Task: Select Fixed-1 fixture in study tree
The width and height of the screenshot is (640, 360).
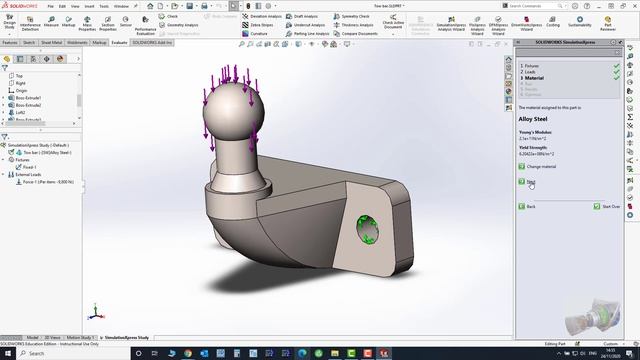Action: (29, 167)
